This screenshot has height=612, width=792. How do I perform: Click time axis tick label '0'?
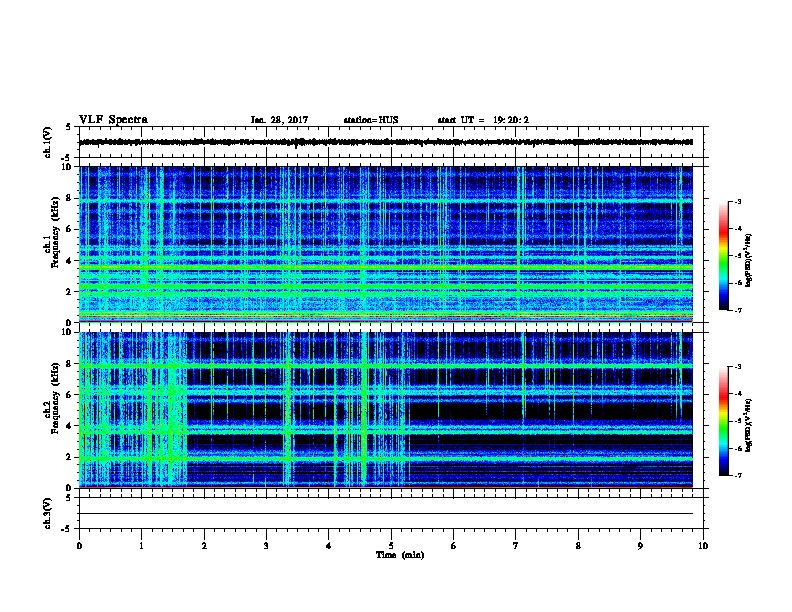tap(79, 546)
